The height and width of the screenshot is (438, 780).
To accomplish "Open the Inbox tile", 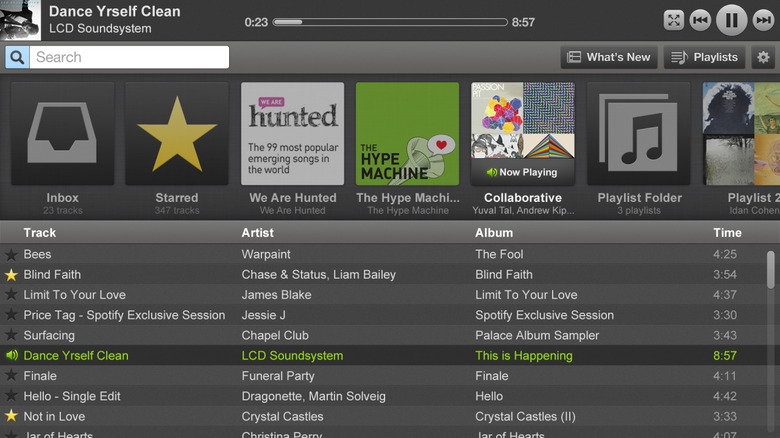I will (x=63, y=133).
